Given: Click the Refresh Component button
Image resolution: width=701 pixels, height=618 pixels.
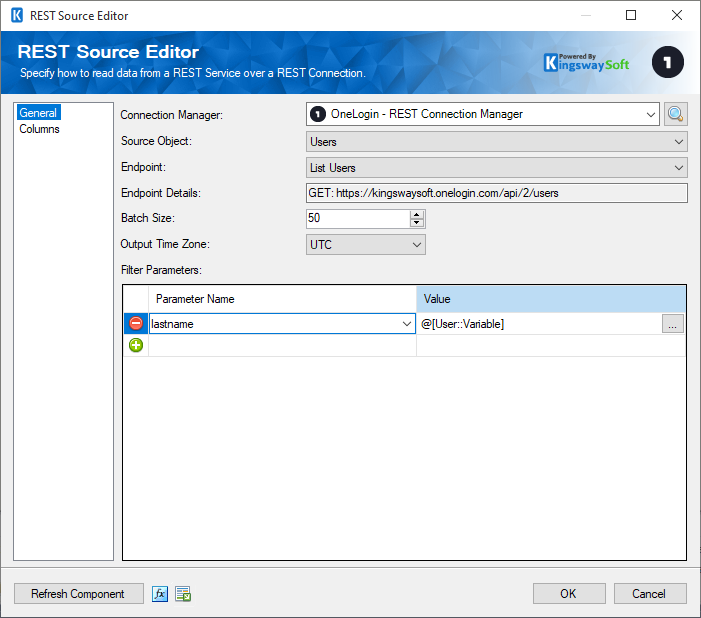Looking at the screenshot, I should point(79,594).
